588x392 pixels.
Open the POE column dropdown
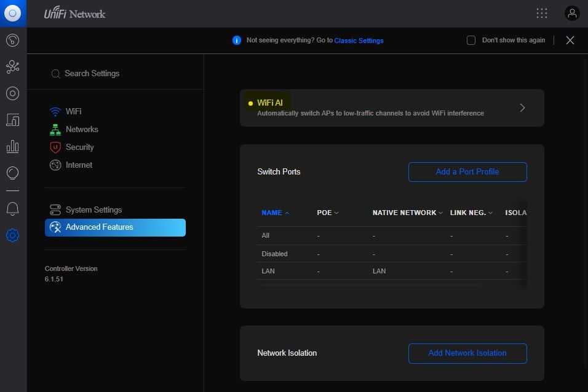point(336,213)
